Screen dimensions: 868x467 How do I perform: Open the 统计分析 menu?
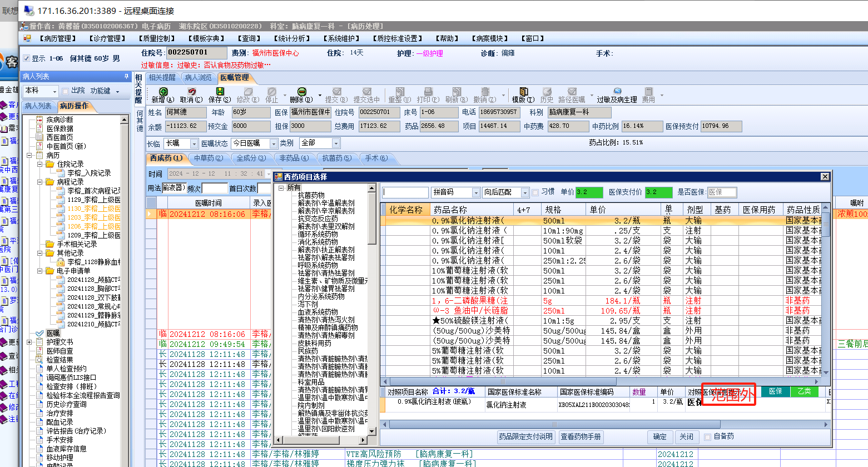pyautogui.click(x=292, y=38)
